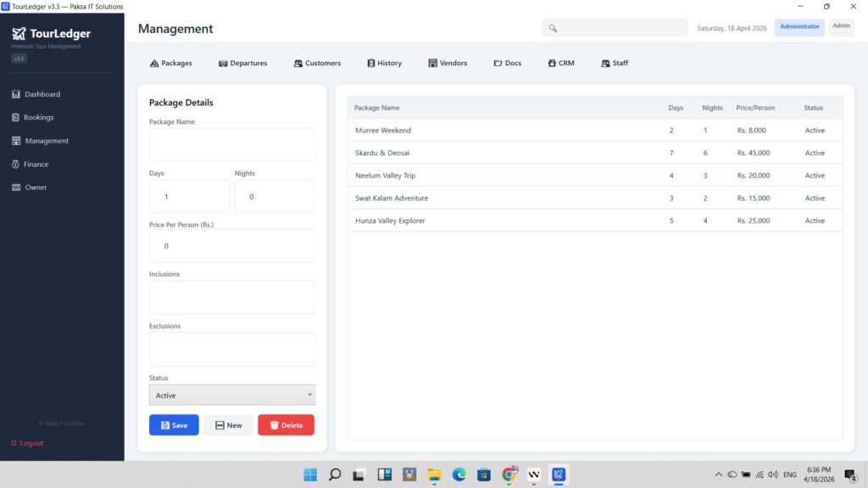Open Dashboard from the sidebar

[x=42, y=94]
